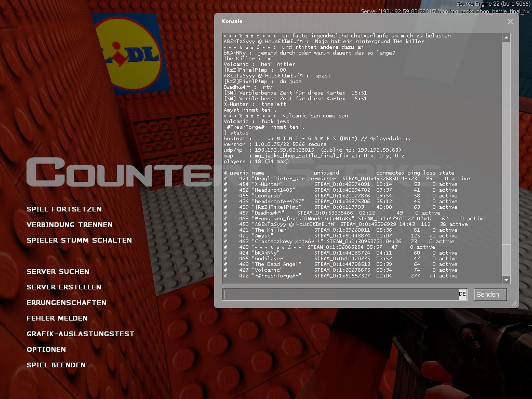This screenshot has width=532, height=399.
Task: Open Optionen menu
Action: coord(46,350)
